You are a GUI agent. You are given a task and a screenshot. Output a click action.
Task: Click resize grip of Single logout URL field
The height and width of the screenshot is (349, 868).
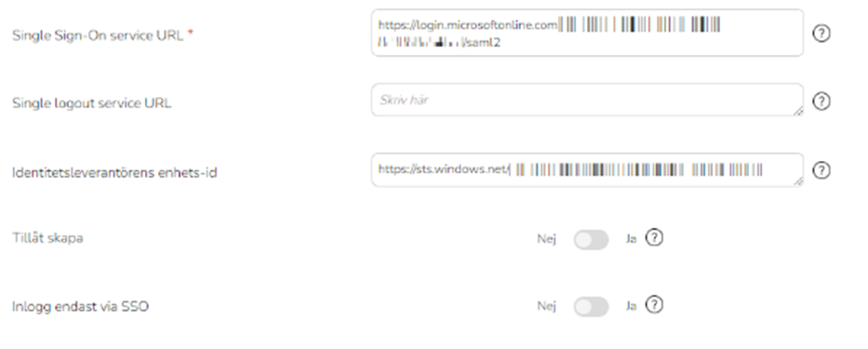coord(799,112)
